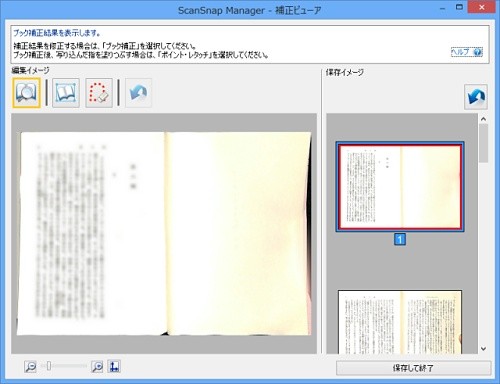Click the scroll down arrow in thumbnails
This screenshot has width=500, height=384.
[483, 349]
